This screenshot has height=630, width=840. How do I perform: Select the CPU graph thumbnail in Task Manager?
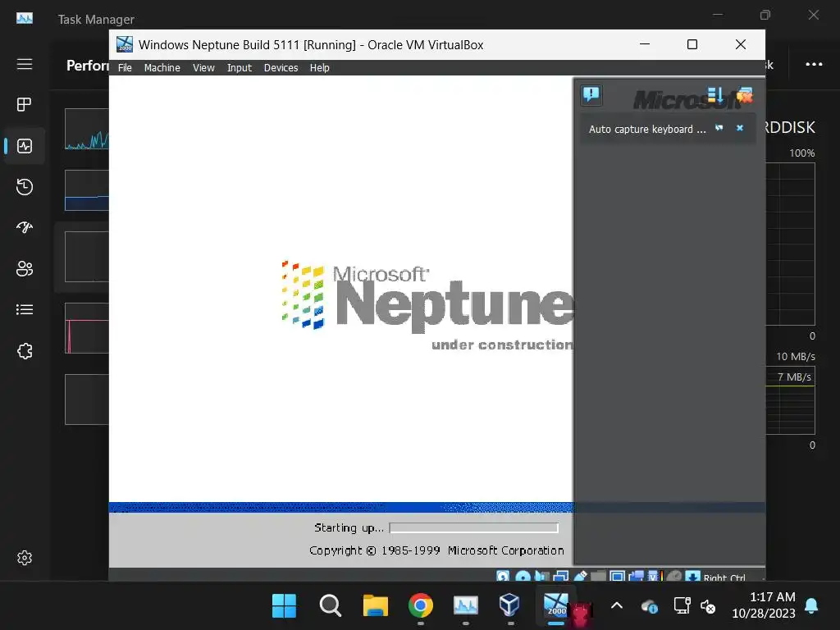pyautogui.click(x=87, y=129)
